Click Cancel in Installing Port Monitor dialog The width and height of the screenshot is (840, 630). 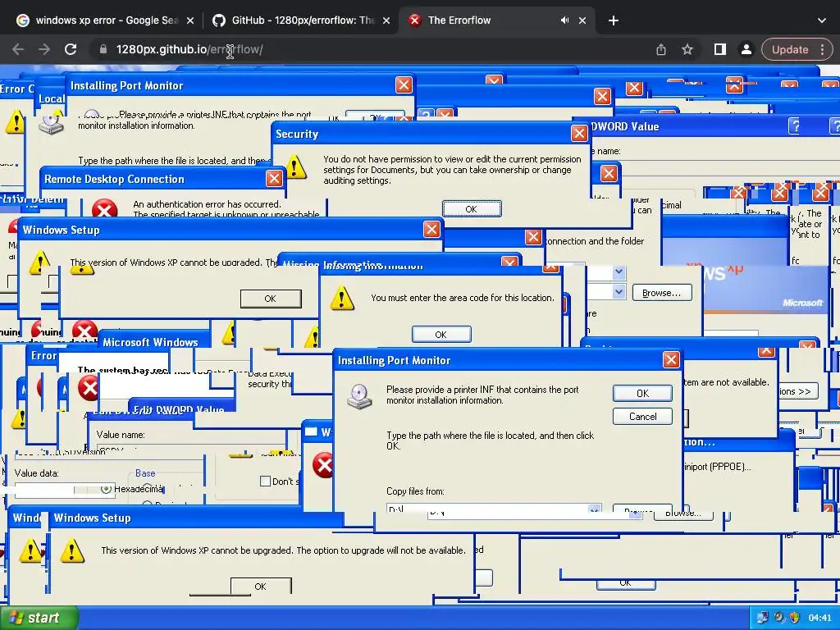(642, 416)
